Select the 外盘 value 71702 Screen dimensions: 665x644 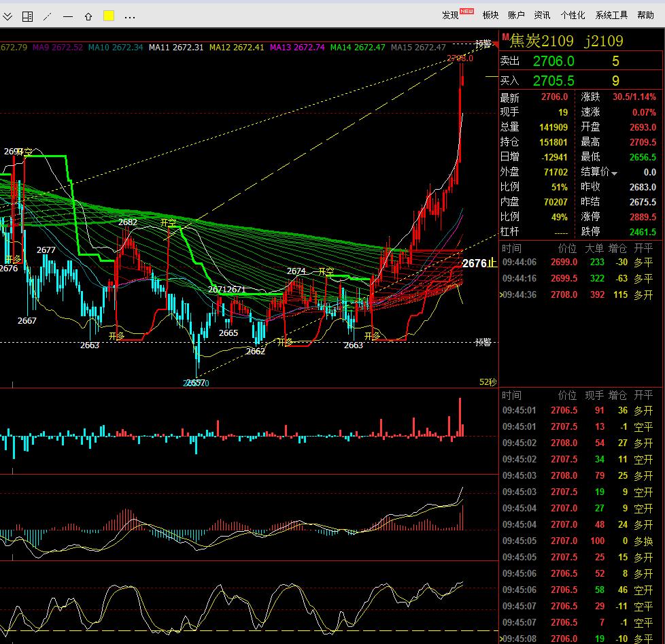click(x=556, y=172)
